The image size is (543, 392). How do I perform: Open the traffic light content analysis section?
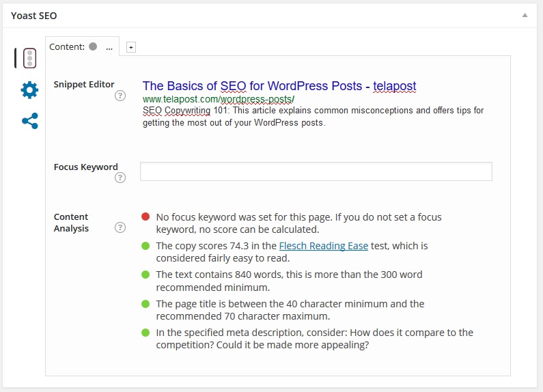pyautogui.click(x=30, y=58)
